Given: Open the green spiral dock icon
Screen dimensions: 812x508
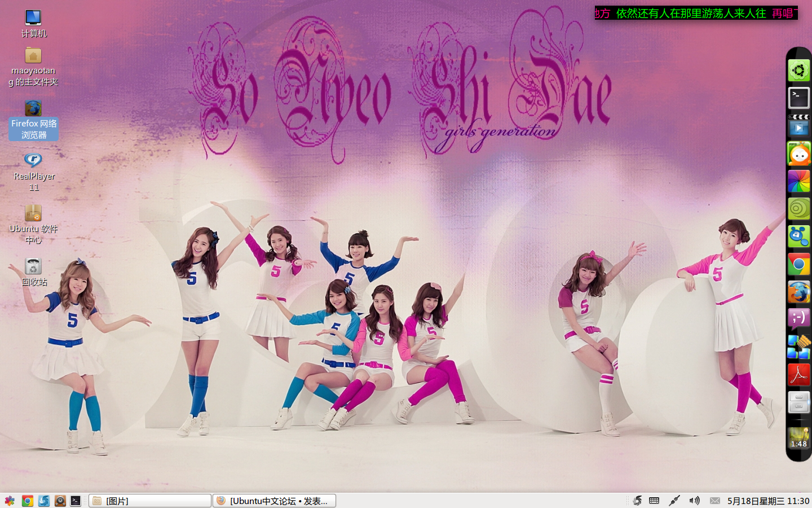Looking at the screenshot, I should [798, 209].
